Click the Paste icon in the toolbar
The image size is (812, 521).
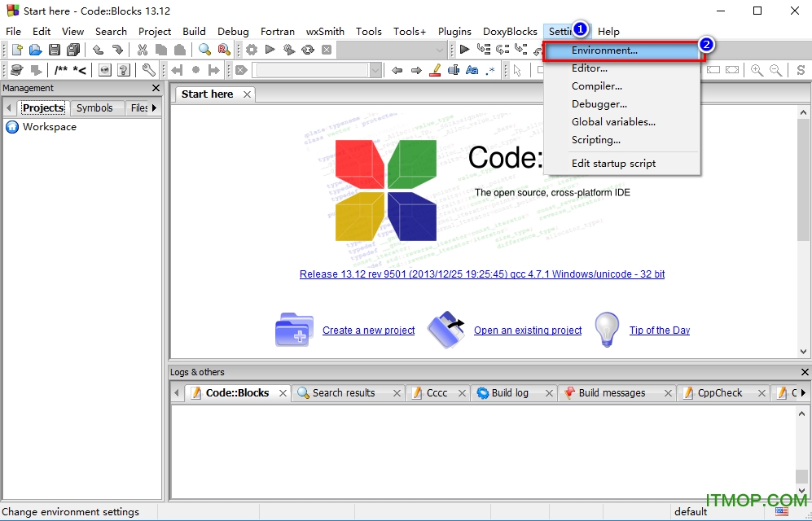[x=178, y=50]
